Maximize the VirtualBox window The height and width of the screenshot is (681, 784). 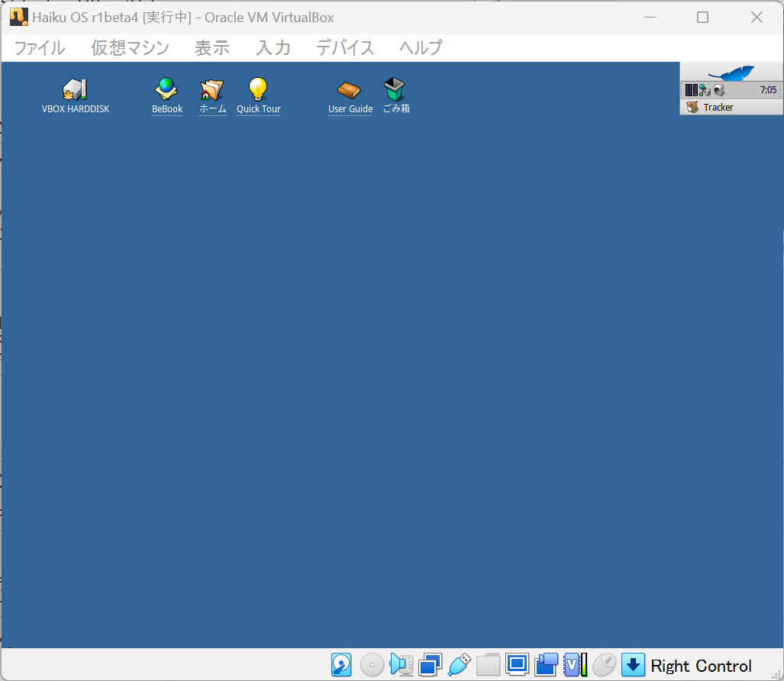702,18
